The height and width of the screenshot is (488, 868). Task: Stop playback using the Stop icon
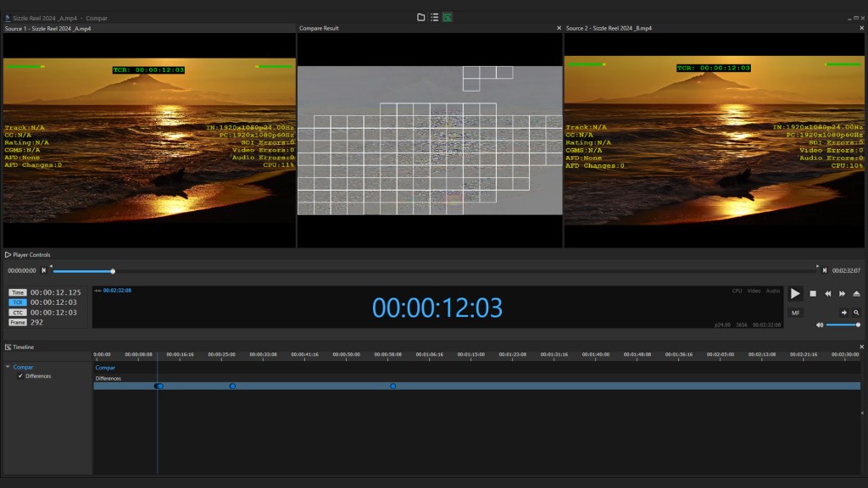pyautogui.click(x=812, y=293)
